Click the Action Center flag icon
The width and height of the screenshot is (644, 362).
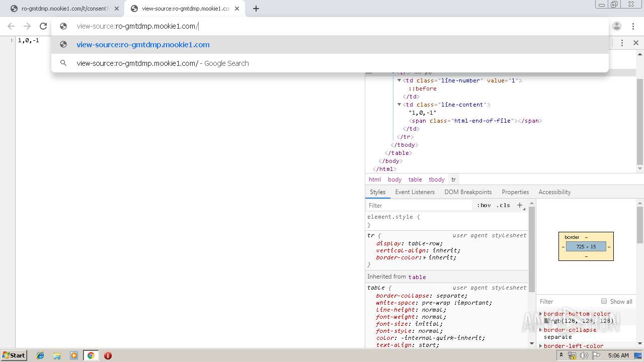(595, 355)
